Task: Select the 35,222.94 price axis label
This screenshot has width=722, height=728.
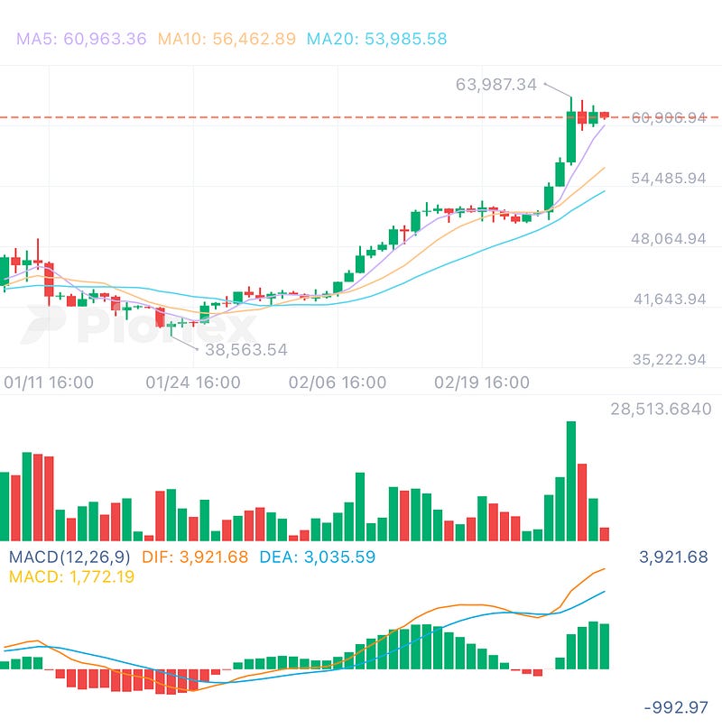Action: [669, 359]
